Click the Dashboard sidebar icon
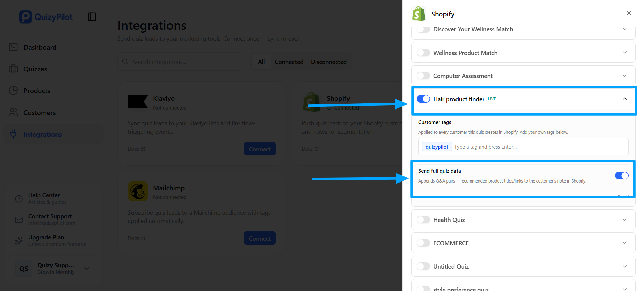This screenshot has width=644, height=291. pyautogui.click(x=13, y=47)
